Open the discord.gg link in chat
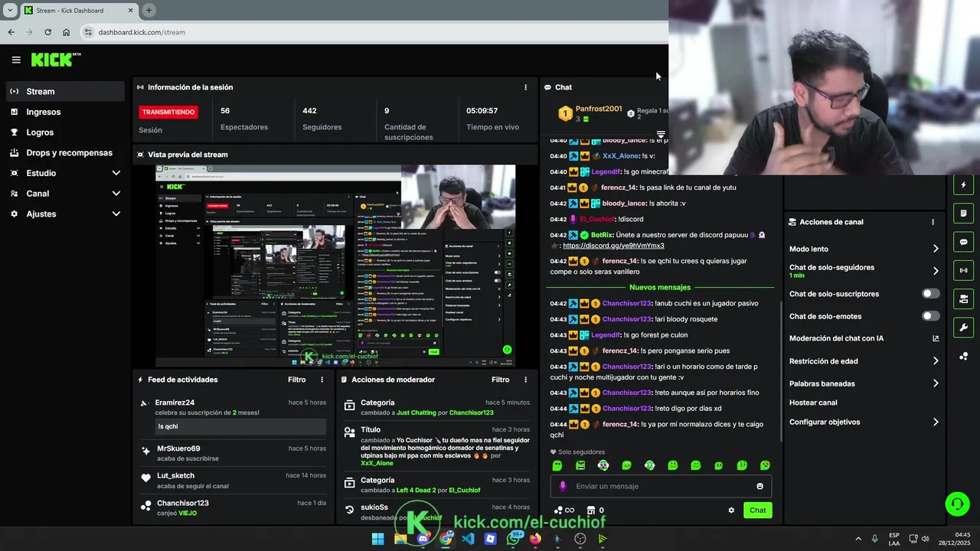The height and width of the screenshot is (551, 980). pos(613,246)
